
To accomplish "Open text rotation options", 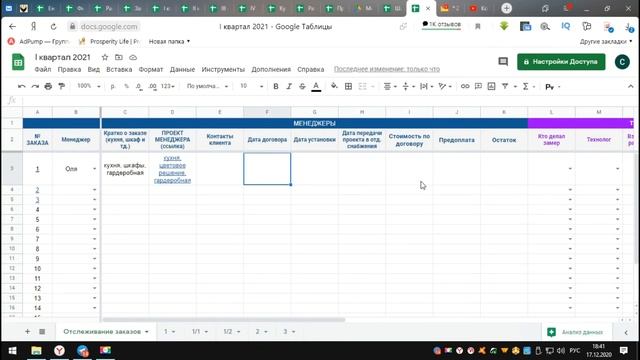I will 444,87.
